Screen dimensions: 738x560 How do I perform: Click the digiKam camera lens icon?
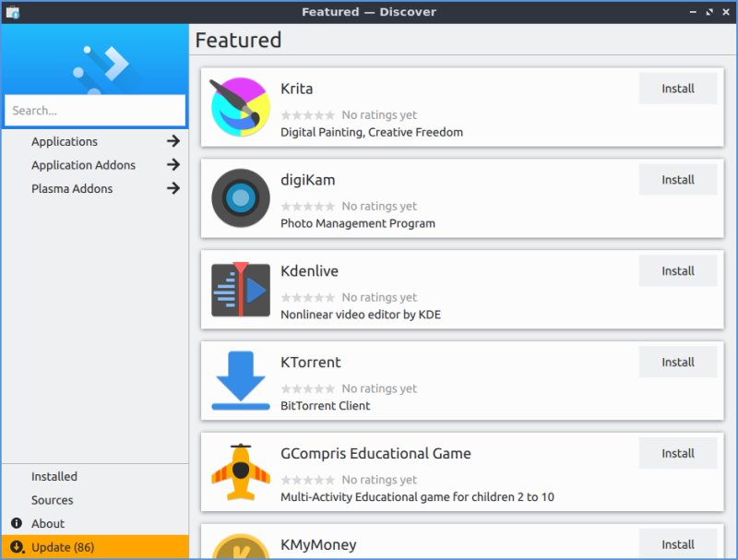[240, 198]
